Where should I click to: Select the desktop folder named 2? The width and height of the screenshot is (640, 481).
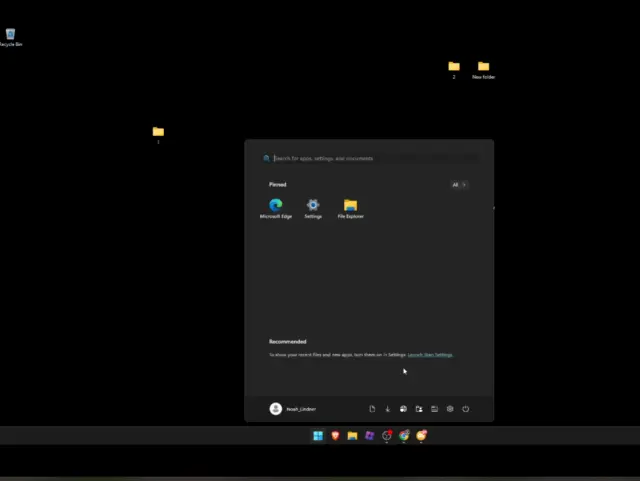tap(454, 70)
